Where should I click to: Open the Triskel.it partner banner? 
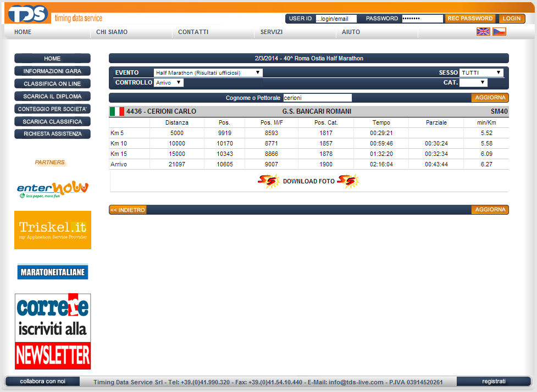click(x=53, y=230)
